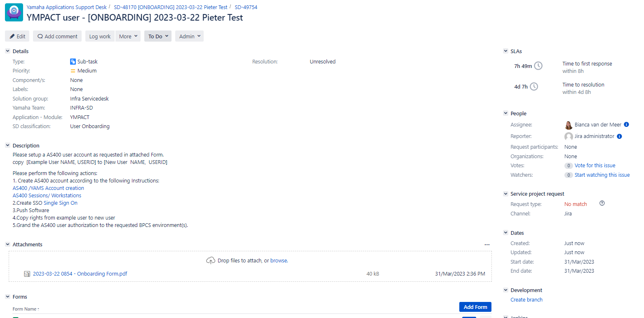Click the No match request type value
The width and height of the screenshot is (644, 318).
tap(576, 204)
